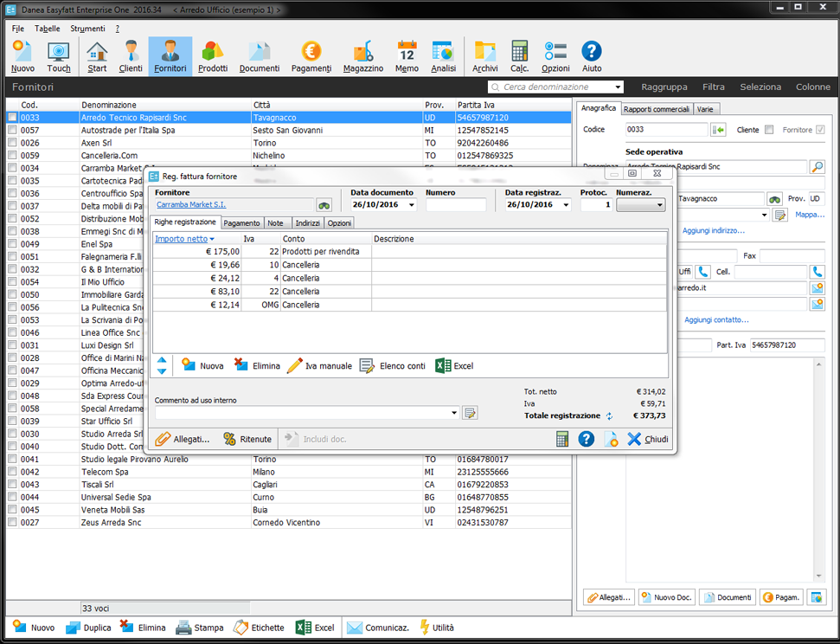Viewport: 840px width, 644px height.
Task: Tick the checkbox for row 0033
Action: click(12, 118)
